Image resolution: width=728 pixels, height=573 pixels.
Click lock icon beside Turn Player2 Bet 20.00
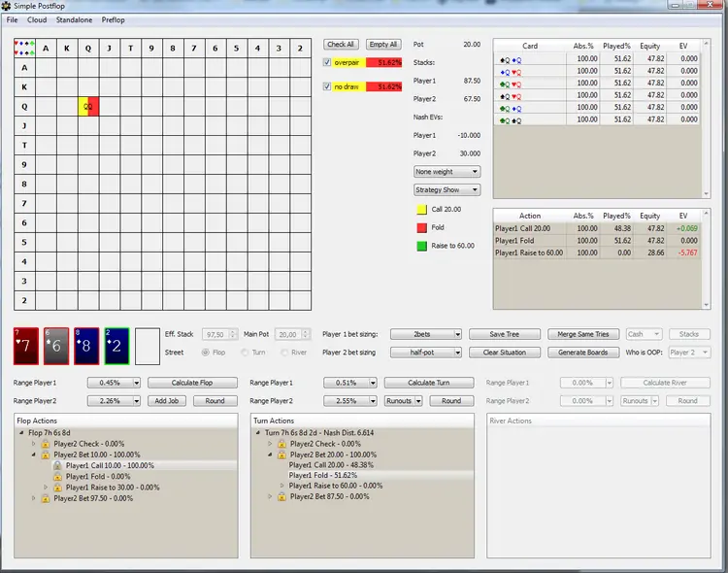[281, 455]
